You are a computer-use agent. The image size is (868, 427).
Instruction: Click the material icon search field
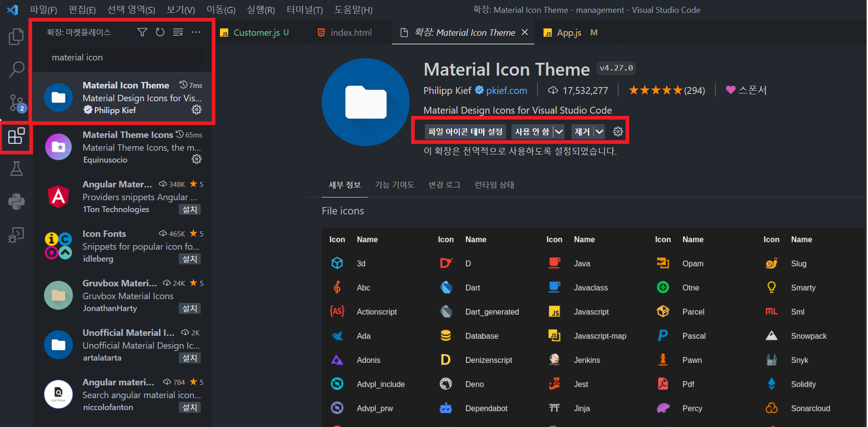click(x=124, y=57)
